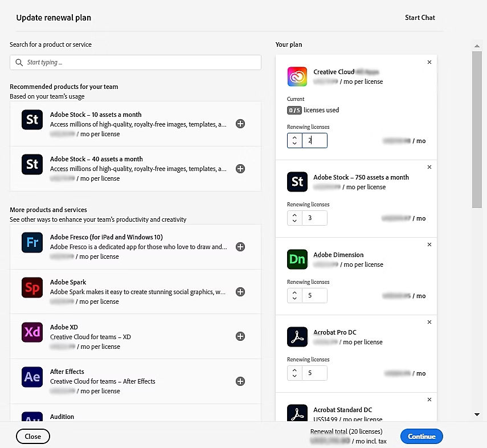Image resolution: width=487 pixels, height=448 pixels.
Task: Focus the Creative Cloud license count field
Action: [x=314, y=141]
